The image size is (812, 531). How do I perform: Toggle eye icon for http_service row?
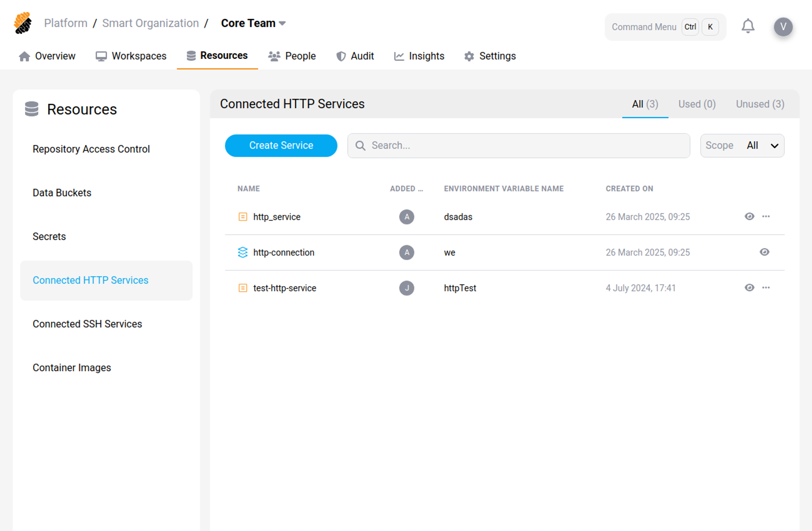pyautogui.click(x=749, y=216)
